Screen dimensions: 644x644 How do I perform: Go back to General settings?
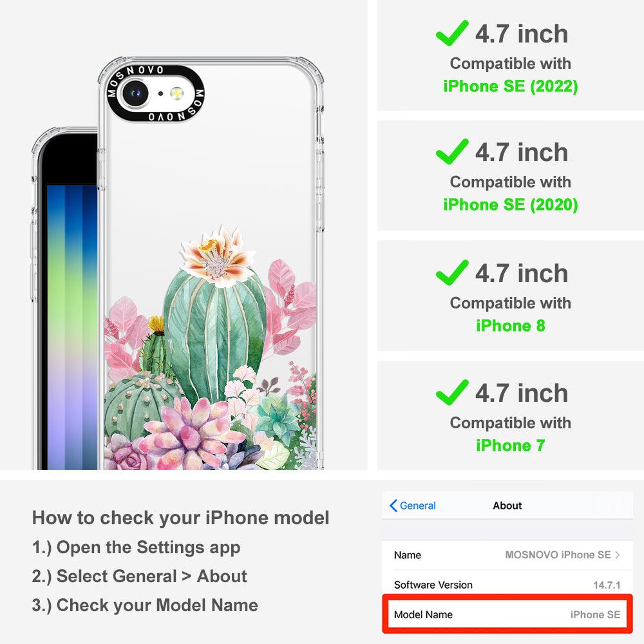click(x=413, y=506)
